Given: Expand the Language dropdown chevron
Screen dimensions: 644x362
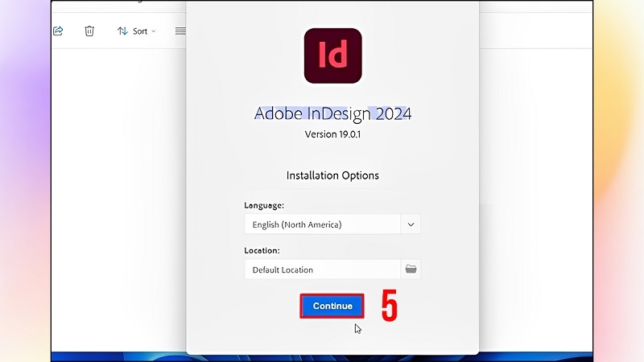Looking at the screenshot, I should [x=411, y=224].
